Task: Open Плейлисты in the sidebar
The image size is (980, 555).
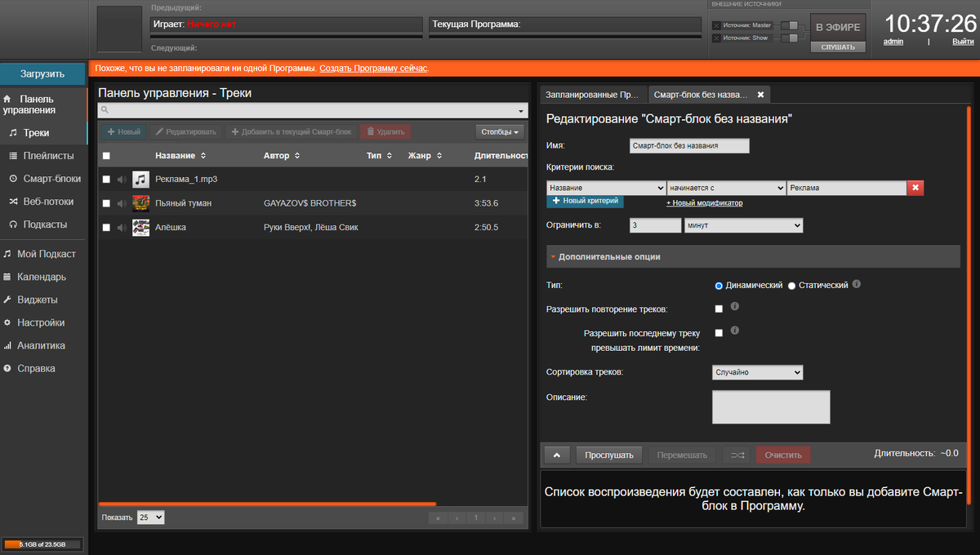Action: pos(48,155)
